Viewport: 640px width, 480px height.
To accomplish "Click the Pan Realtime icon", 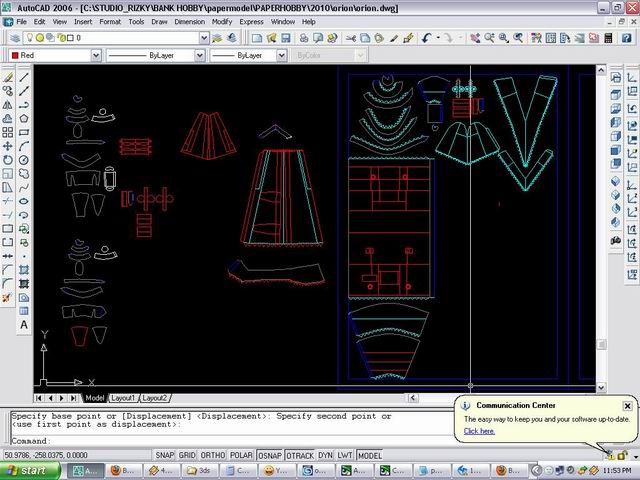I will pos(474,38).
